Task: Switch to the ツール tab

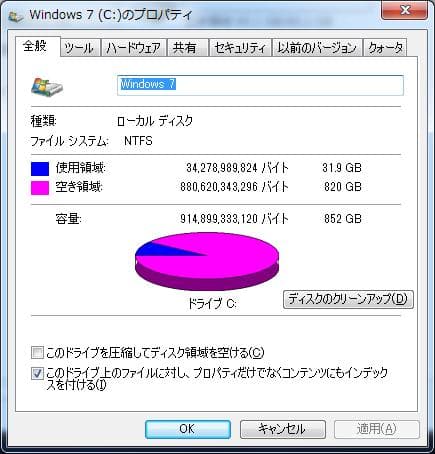Action: [x=79, y=48]
